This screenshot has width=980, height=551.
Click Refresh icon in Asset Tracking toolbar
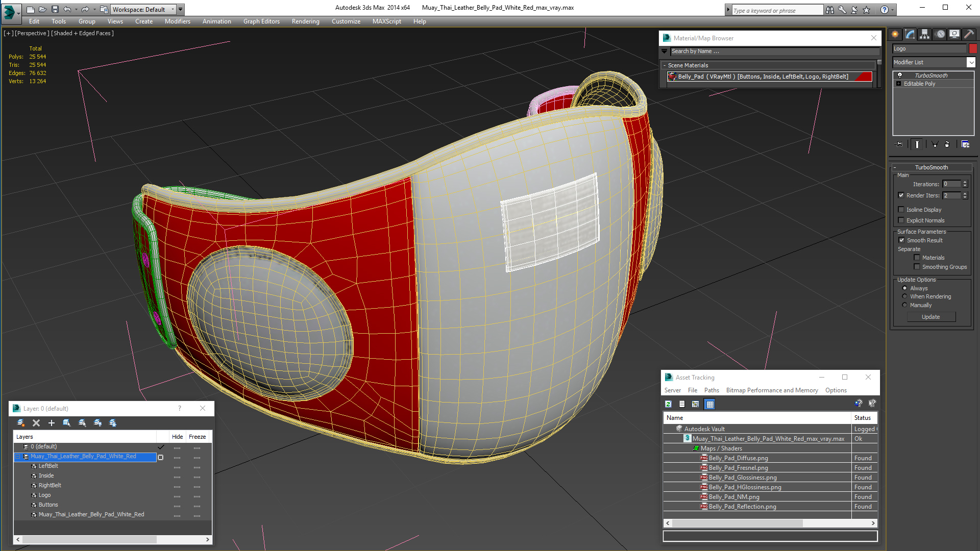tap(668, 404)
